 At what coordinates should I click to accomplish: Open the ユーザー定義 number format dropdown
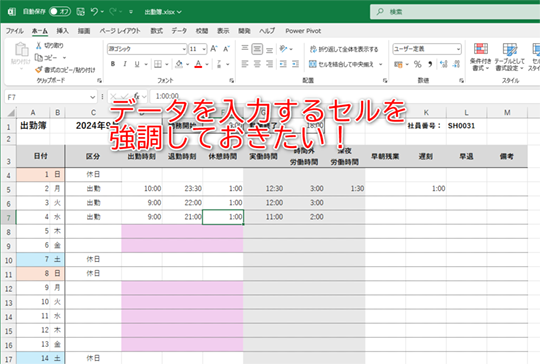click(x=458, y=49)
